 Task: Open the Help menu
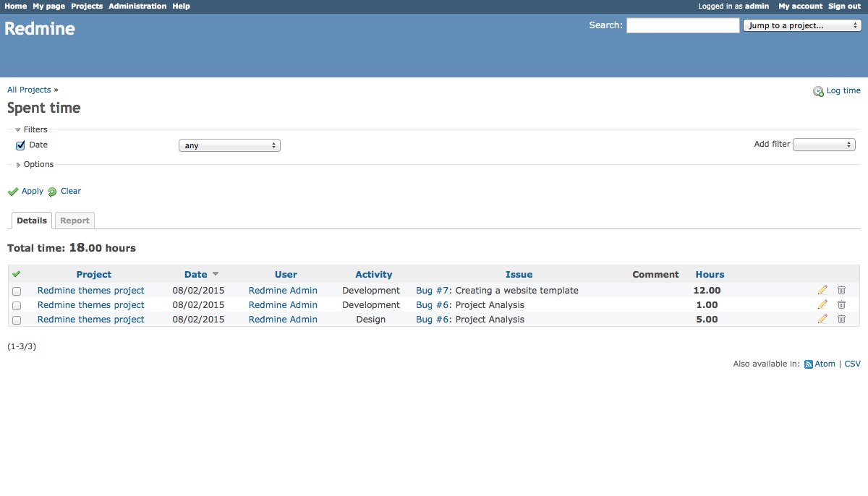[181, 6]
